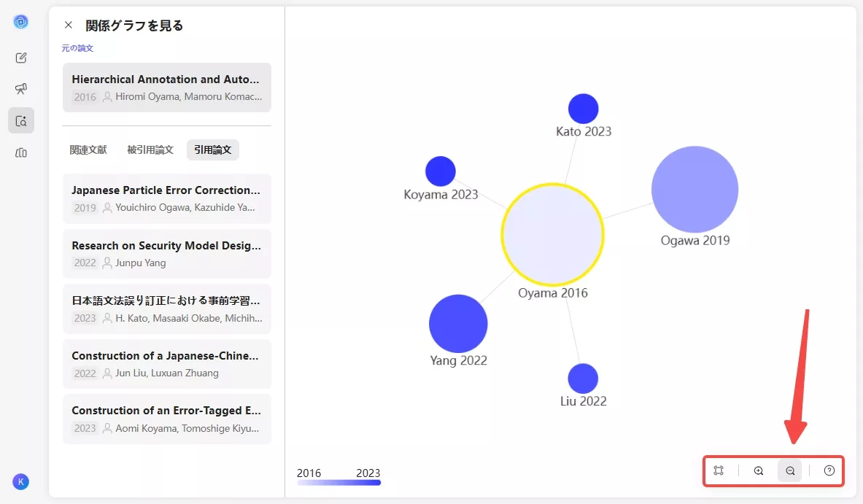Select the Hierarchical Annotation source paper card
This screenshot has height=504, width=863.
click(167, 88)
